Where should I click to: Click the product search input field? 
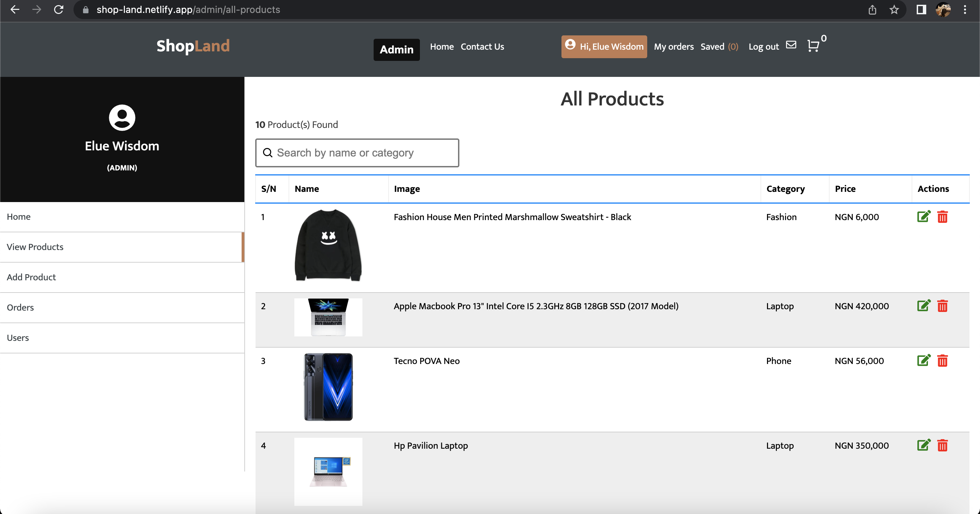point(357,153)
